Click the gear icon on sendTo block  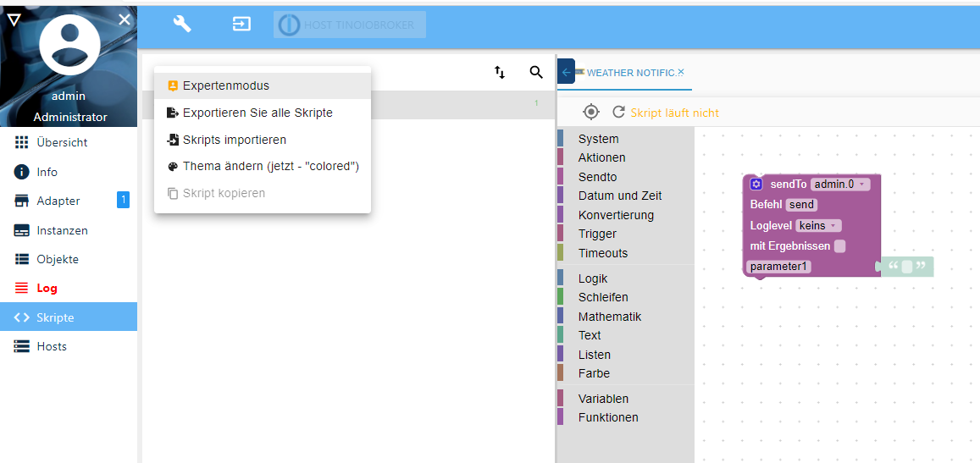(x=756, y=185)
